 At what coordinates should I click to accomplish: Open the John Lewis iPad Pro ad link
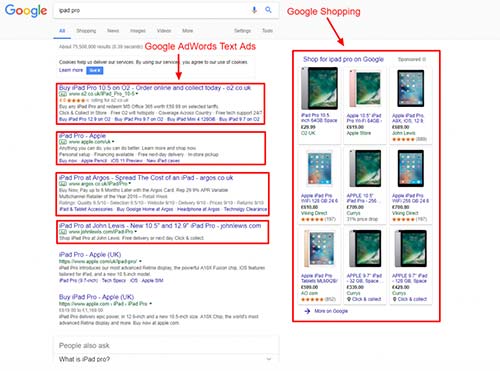click(x=160, y=226)
